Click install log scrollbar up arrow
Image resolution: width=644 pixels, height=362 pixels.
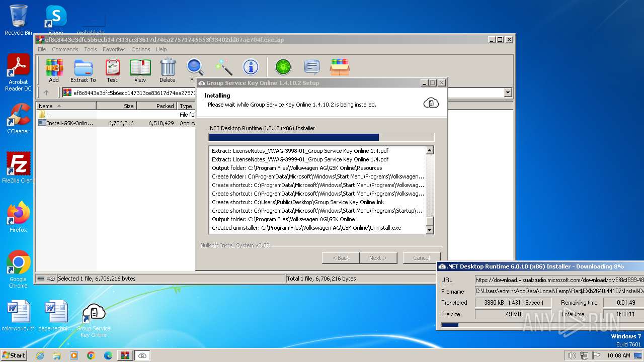pos(429,150)
